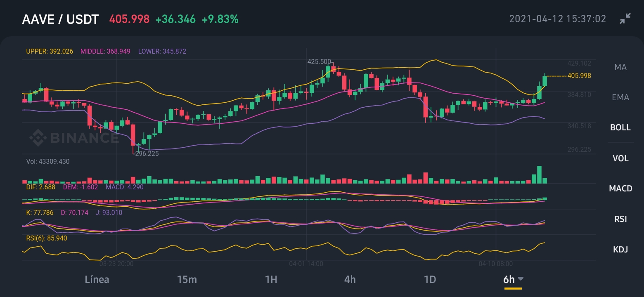Click the D: 70.174 value
644x297 pixels.
[75, 213]
